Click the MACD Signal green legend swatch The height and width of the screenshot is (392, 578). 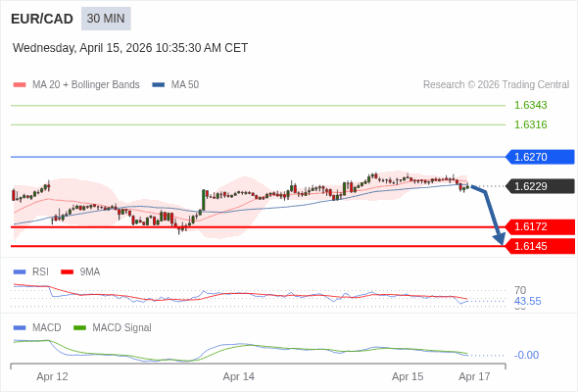79,328
